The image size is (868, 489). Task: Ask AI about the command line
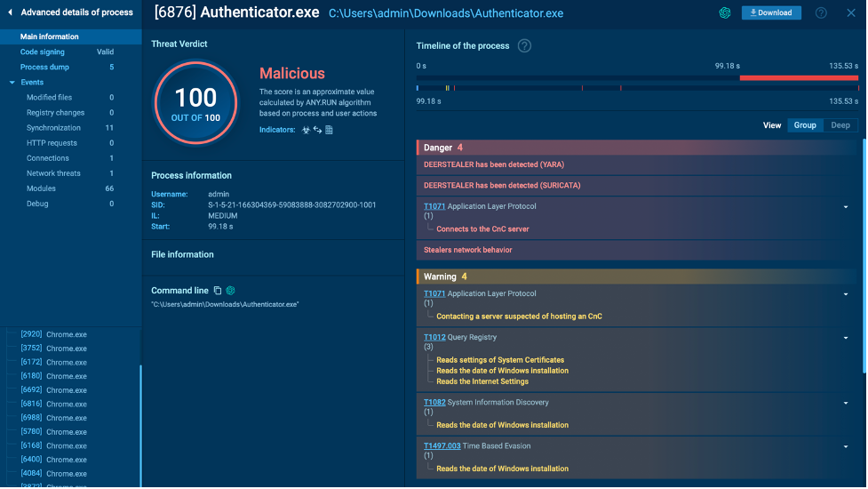click(230, 291)
